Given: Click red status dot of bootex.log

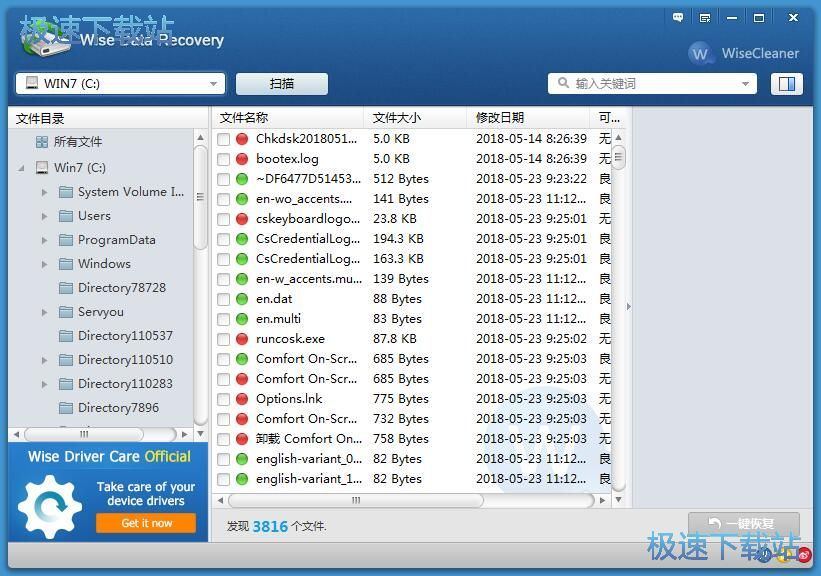Looking at the screenshot, I should click(x=241, y=159).
